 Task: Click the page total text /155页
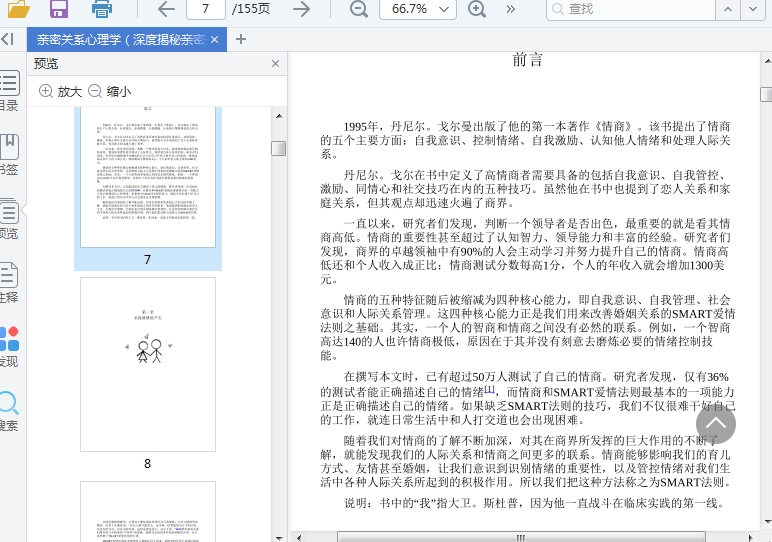251,9
